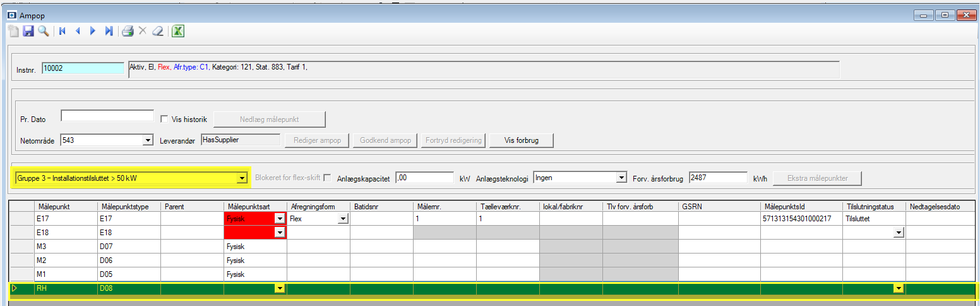This screenshot has height=306, width=980.
Task: Click the Afregningsform column header
Action: (x=318, y=206)
